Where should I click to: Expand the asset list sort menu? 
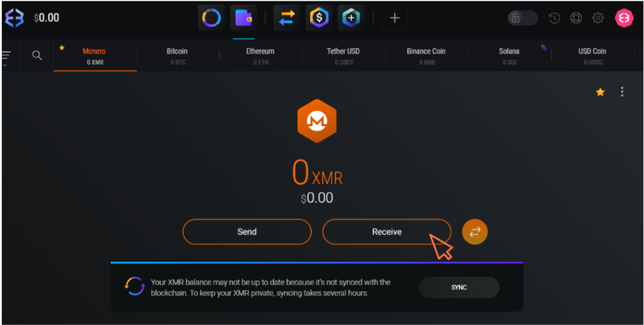point(6,57)
